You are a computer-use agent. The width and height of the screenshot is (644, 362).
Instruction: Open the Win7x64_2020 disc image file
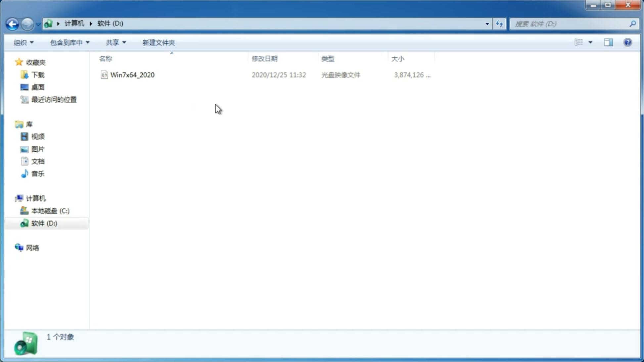tap(132, 75)
